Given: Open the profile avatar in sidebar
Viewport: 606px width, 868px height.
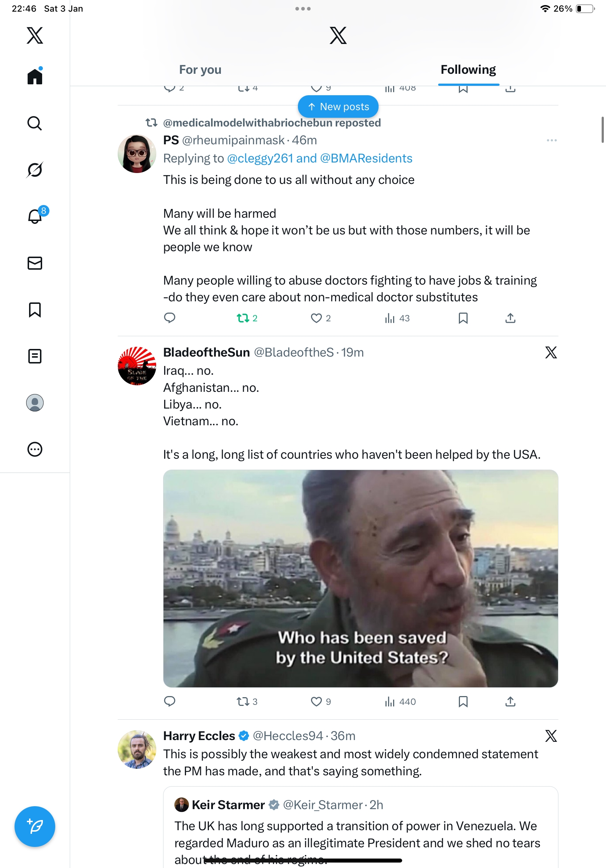Looking at the screenshot, I should [35, 403].
